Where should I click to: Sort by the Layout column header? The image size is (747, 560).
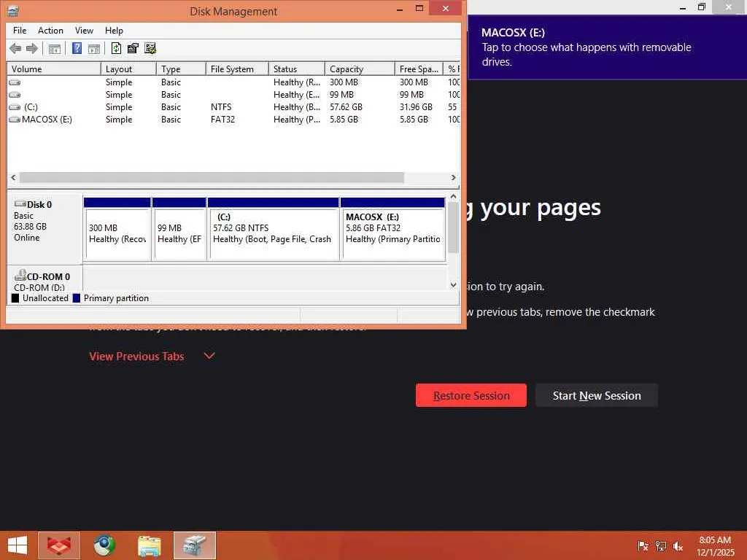128,69
